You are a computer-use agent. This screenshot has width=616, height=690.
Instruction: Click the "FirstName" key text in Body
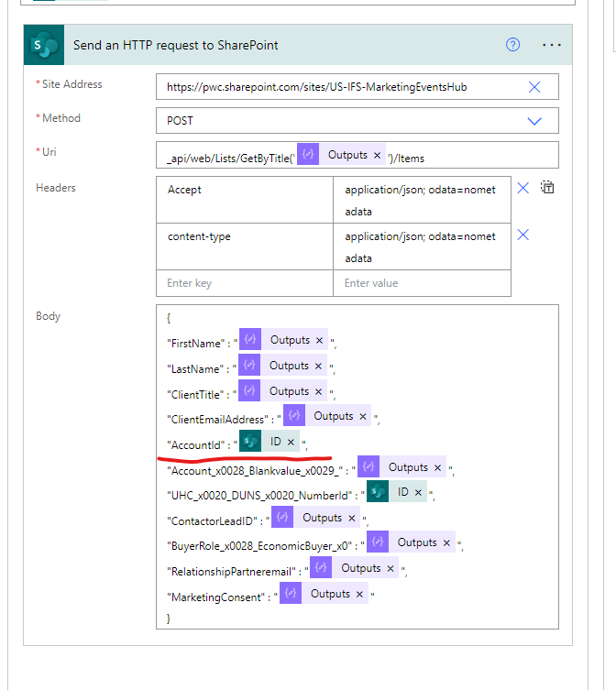point(195,344)
